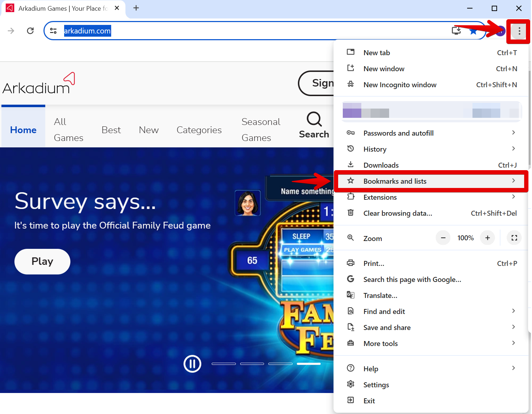
Task: Open Passwords and autofill submenu
Action: coord(431,133)
